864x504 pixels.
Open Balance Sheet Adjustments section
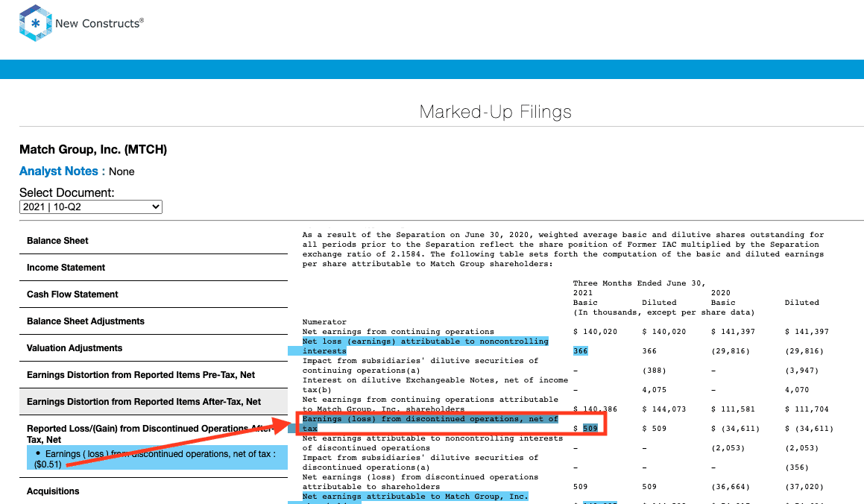point(153,321)
